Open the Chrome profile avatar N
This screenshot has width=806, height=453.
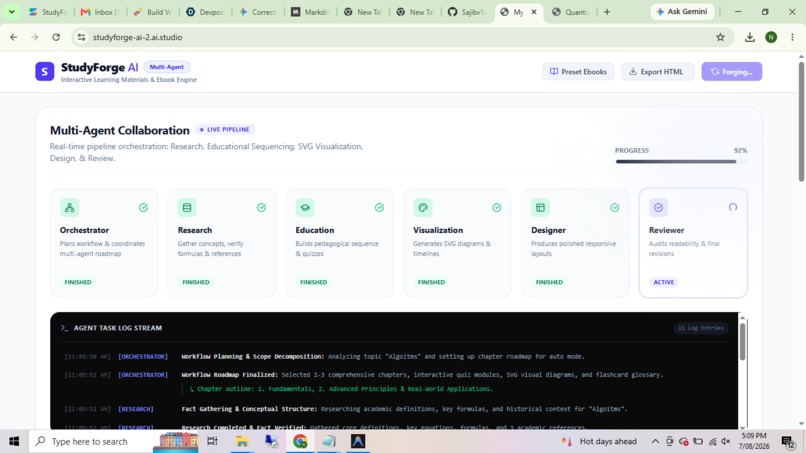click(x=771, y=37)
